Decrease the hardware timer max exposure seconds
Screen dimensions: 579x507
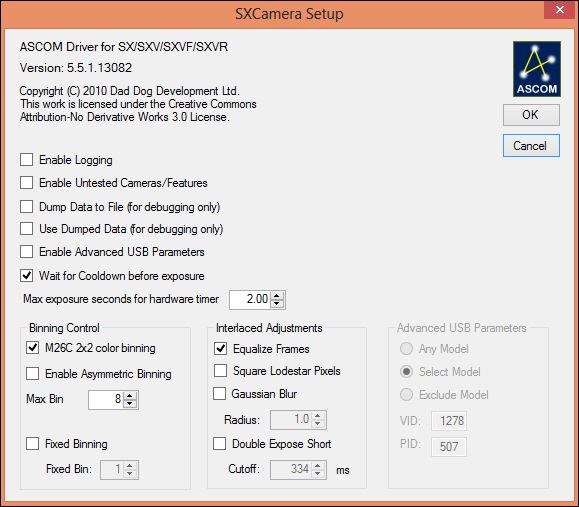tap(277, 304)
